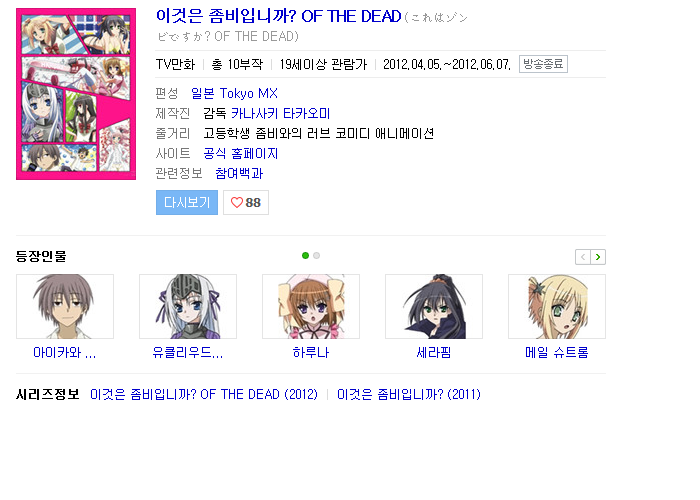700x500 pixels.
Task: Click the 세라핌 character name link
Action: [434, 353]
